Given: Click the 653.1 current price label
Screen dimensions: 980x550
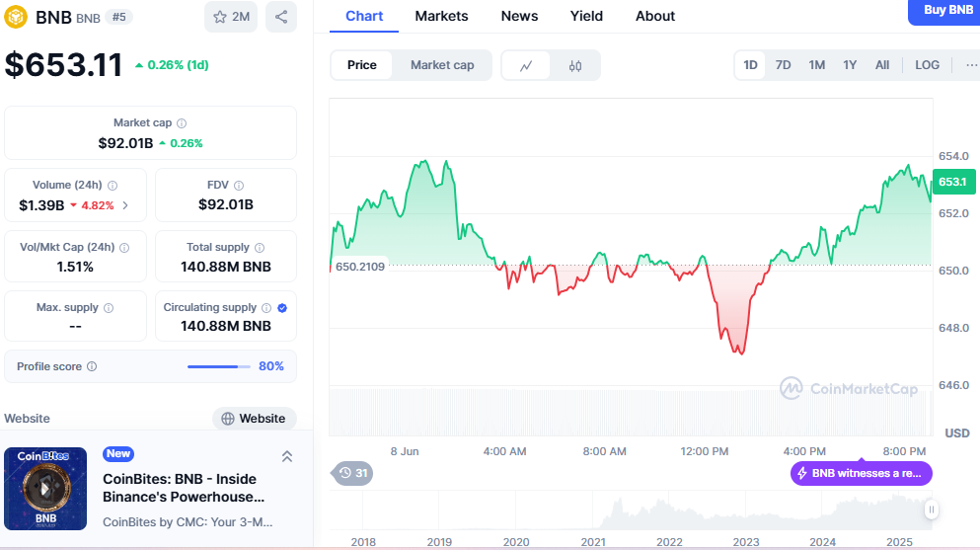Looking at the screenshot, I should click(953, 182).
